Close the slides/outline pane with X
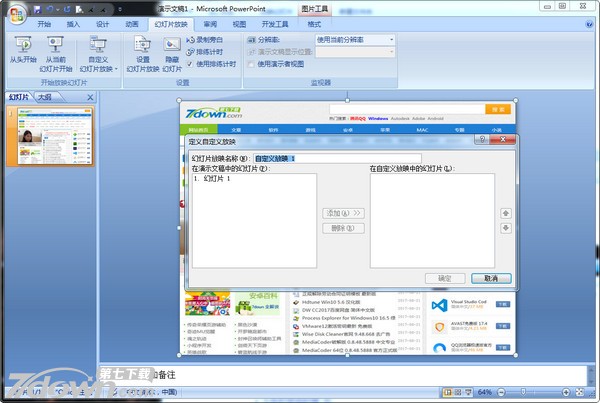600x403 pixels. click(x=90, y=97)
